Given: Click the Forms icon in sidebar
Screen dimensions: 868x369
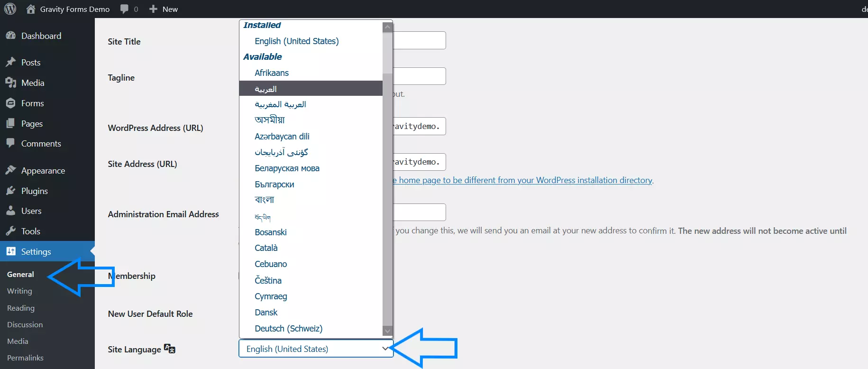Looking at the screenshot, I should (10, 103).
